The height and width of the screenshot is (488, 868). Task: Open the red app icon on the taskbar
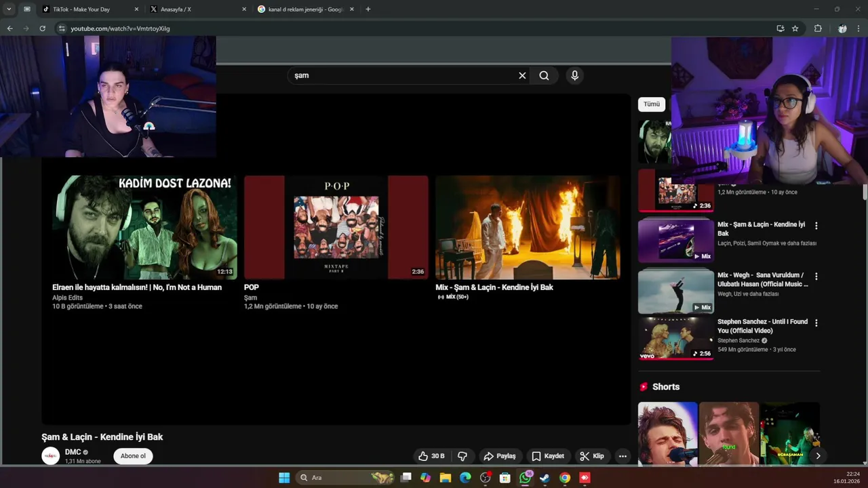click(585, 478)
